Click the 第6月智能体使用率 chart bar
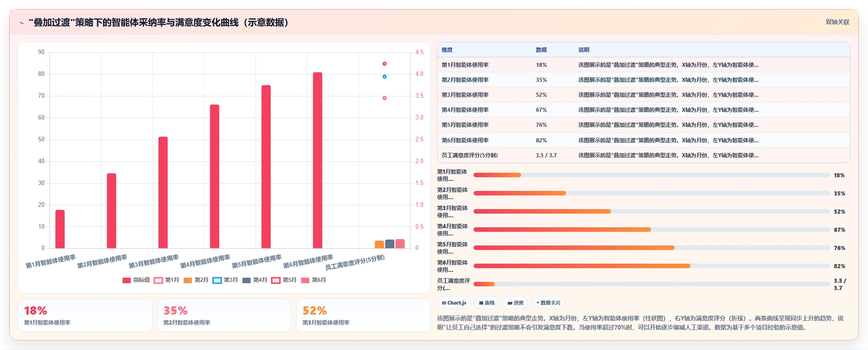The height and width of the screenshot is (350, 868). point(317,160)
